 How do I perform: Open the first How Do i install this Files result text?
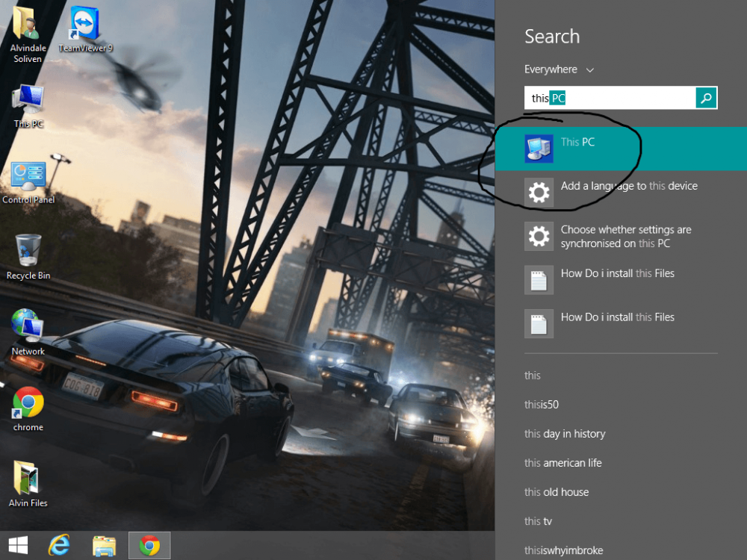coord(618,273)
